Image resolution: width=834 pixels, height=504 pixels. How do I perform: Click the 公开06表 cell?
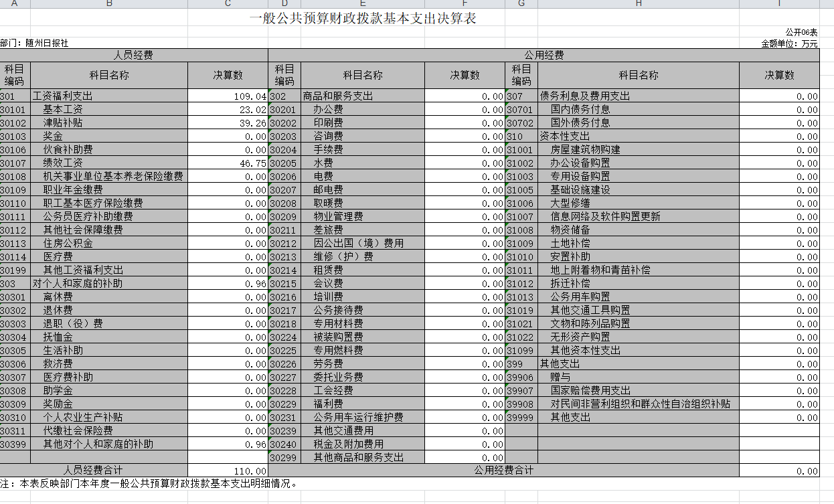(801, 32)
